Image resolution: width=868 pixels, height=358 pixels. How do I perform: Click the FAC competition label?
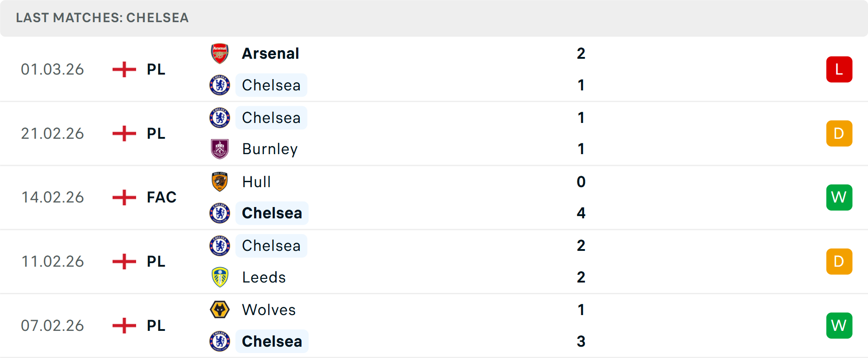point(161,198)
